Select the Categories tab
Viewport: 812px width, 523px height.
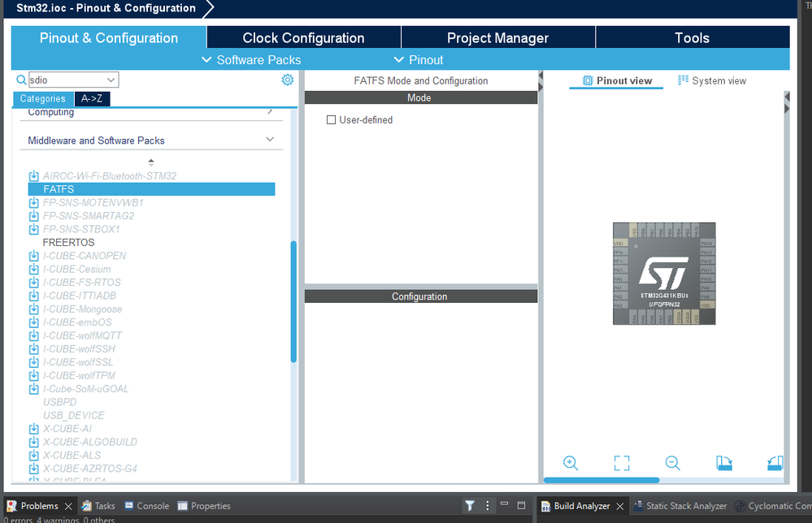(43, 98)
